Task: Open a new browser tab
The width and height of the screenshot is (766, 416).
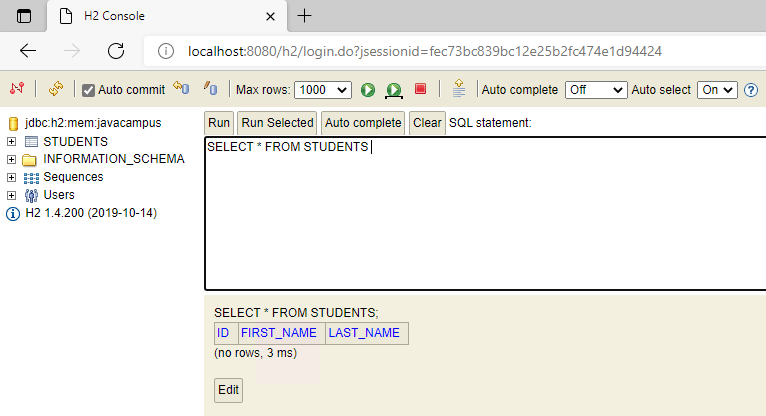Action: point(304,16)
